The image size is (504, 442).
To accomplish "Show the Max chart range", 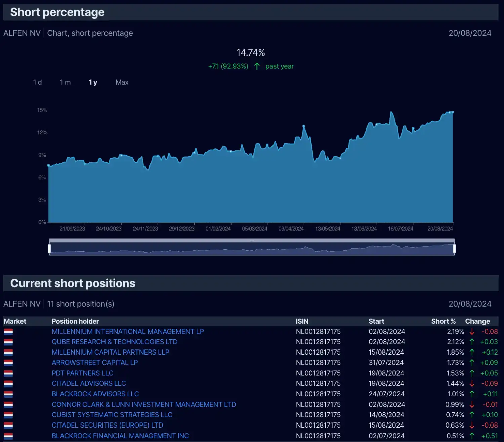I will [x=122, y=82].
